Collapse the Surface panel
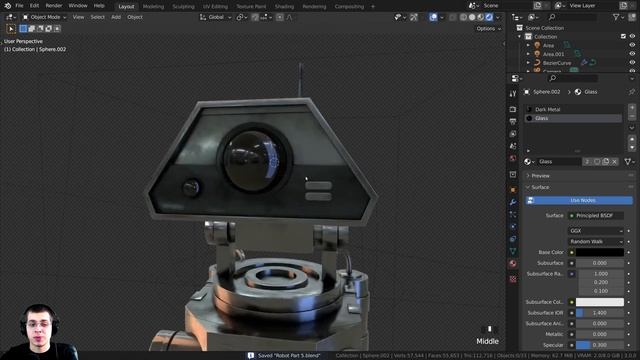This screenshot has width=640, height=360. point(540,187)
